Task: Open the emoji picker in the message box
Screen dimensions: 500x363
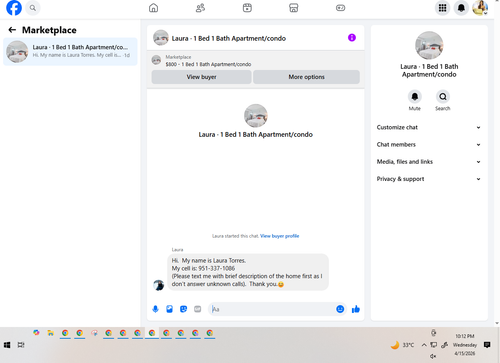Action: pyautogui.click(x=340, y=309)
